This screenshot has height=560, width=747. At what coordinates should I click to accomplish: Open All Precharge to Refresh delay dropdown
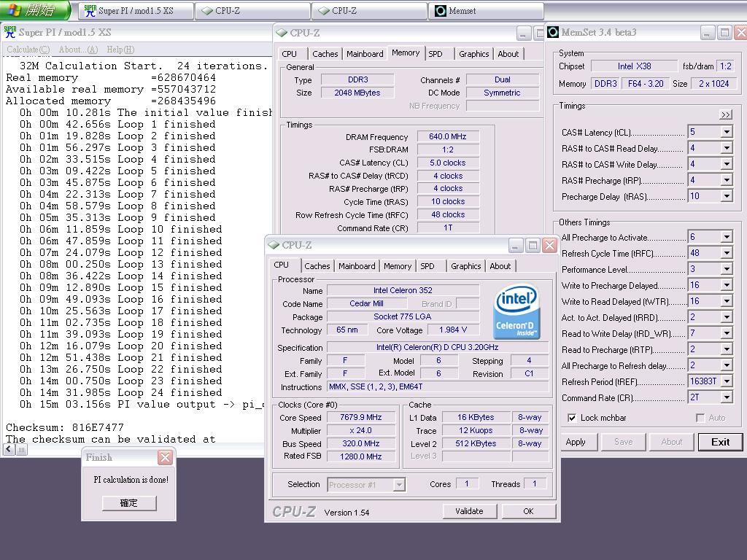[x=726, y=365]
